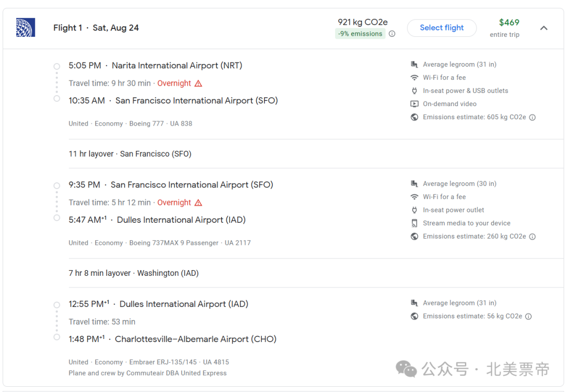Click power plug icon for In-seat power & USB outlets
Image resolution: width=568 pixels, height=392 pixels.
click(x=414, y=91)
